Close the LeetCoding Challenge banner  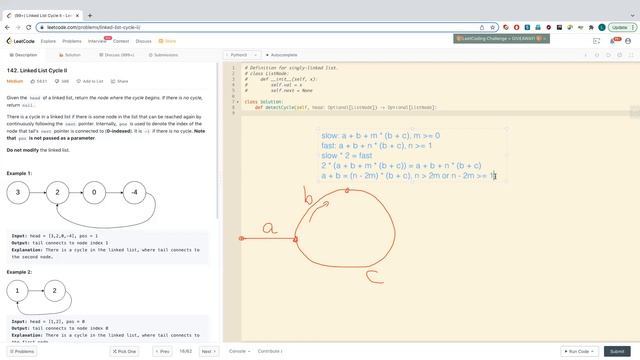[544, 38]
